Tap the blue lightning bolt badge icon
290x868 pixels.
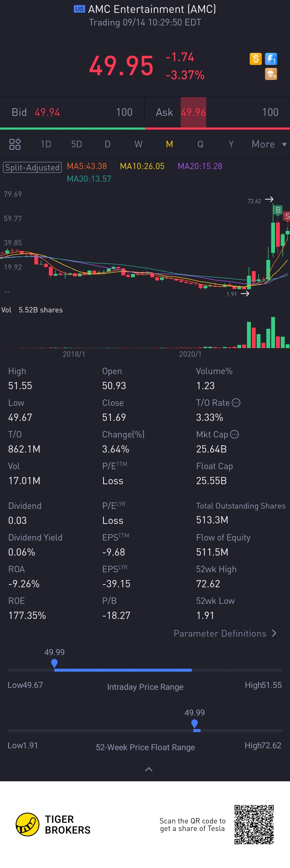271,59
